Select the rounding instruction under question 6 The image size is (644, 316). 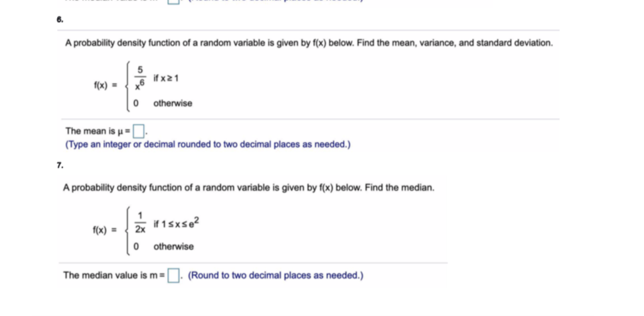point(207,144)
